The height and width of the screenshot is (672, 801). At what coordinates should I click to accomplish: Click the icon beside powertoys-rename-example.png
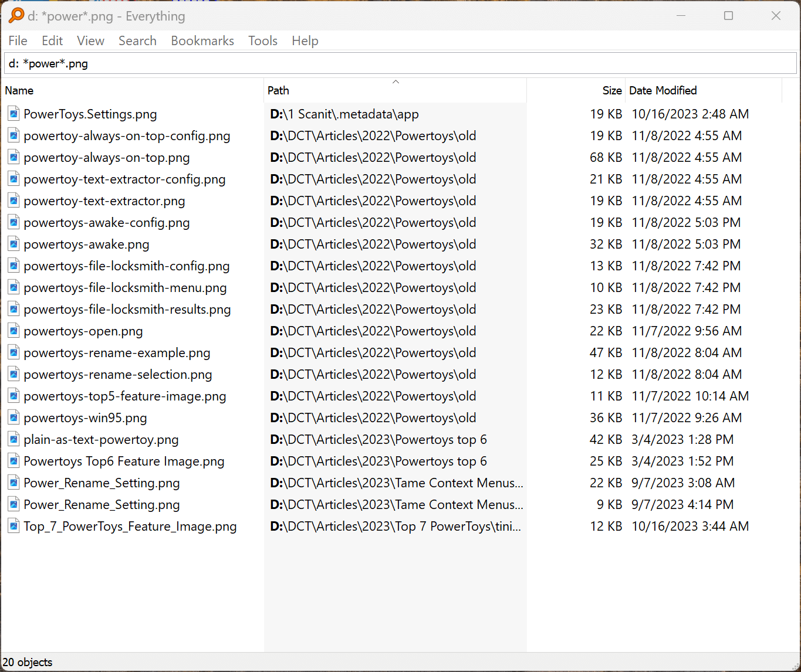coord(13,352)
